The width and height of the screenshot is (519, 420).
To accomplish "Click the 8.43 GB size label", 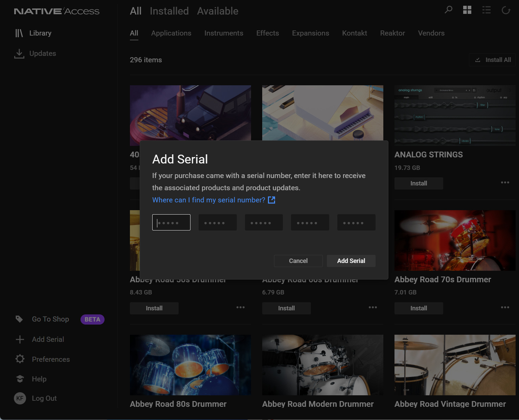I will (141, 292).
